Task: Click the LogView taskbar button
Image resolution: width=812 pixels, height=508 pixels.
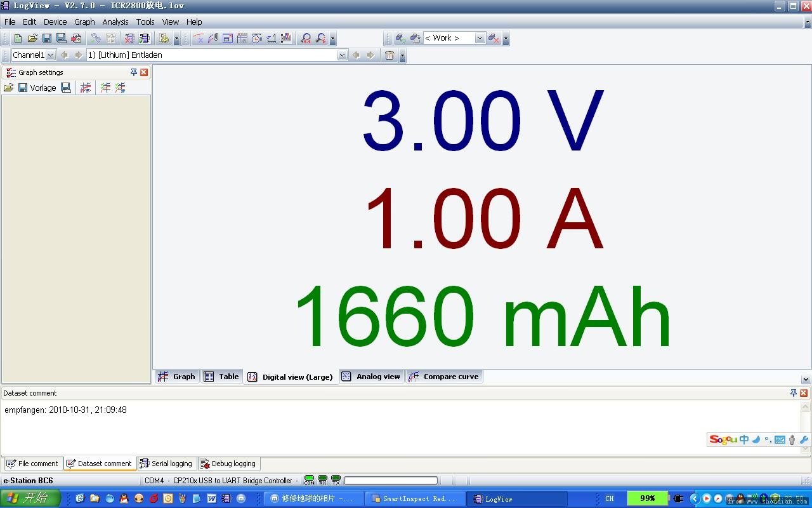Action: 517,499
